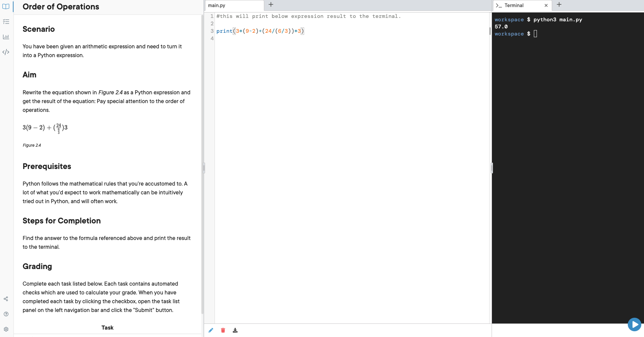
Task: Click the download file icon
Action: click(235, 330)
